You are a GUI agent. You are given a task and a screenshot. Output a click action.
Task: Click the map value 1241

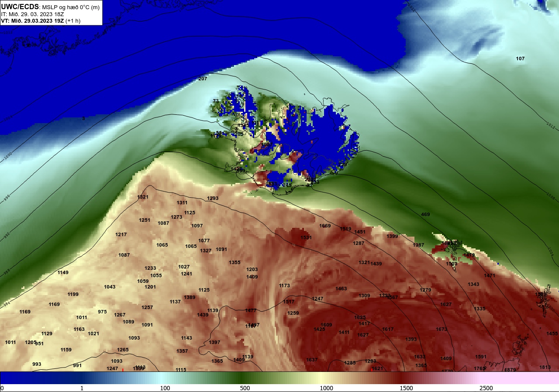point(186,274)
